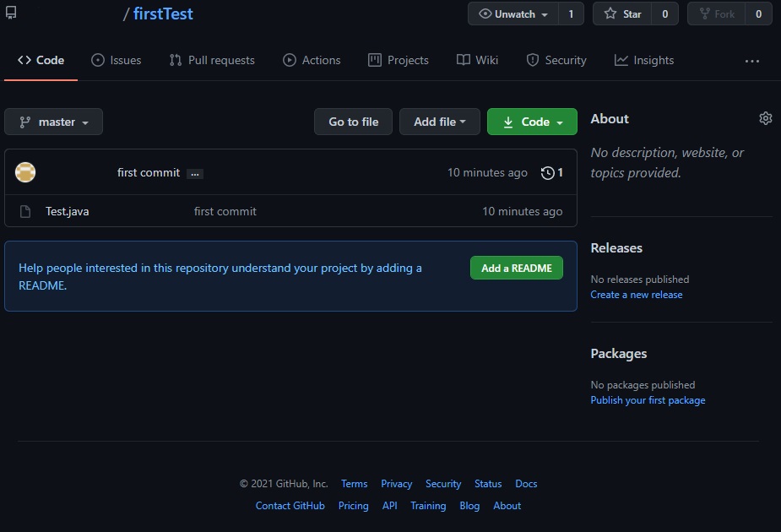Open the first commit message in header row
This screenshot has width=781, height=532.
[149, 172]
